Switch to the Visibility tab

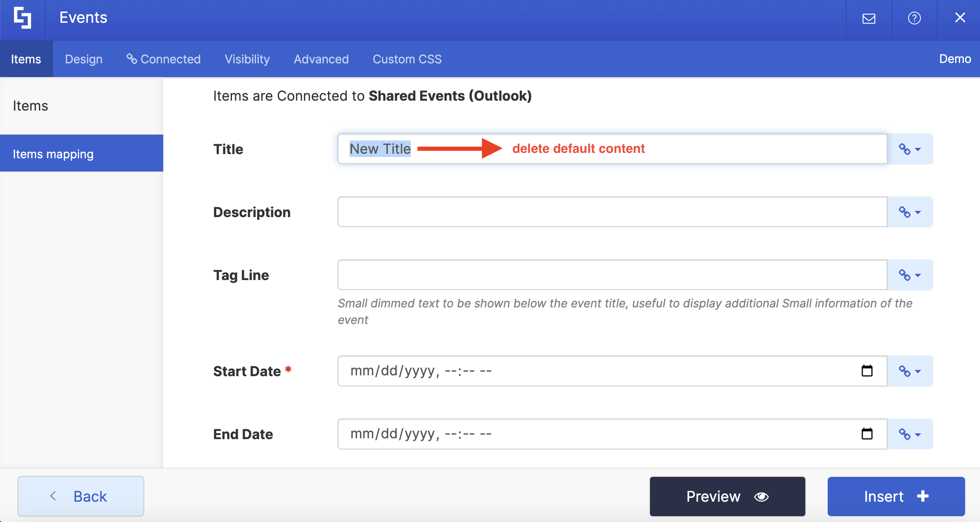tap(247, 59)
